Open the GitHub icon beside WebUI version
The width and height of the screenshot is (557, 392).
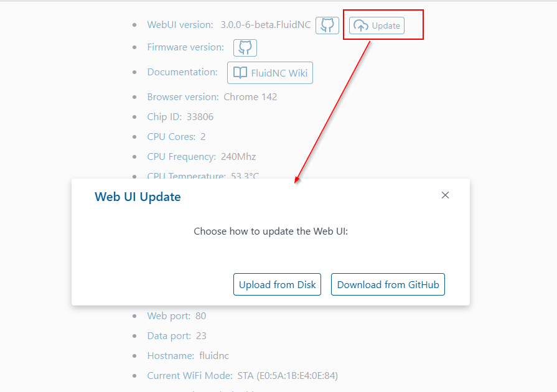pyautogui.click(x=327, y=26)
